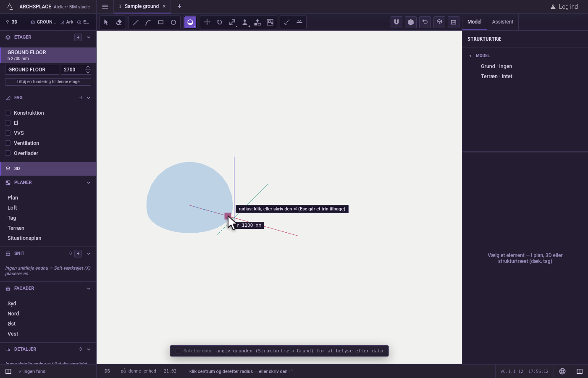Select the rectangle drawing tool
This screenshot has width=588, height=378.
(161, 22)
